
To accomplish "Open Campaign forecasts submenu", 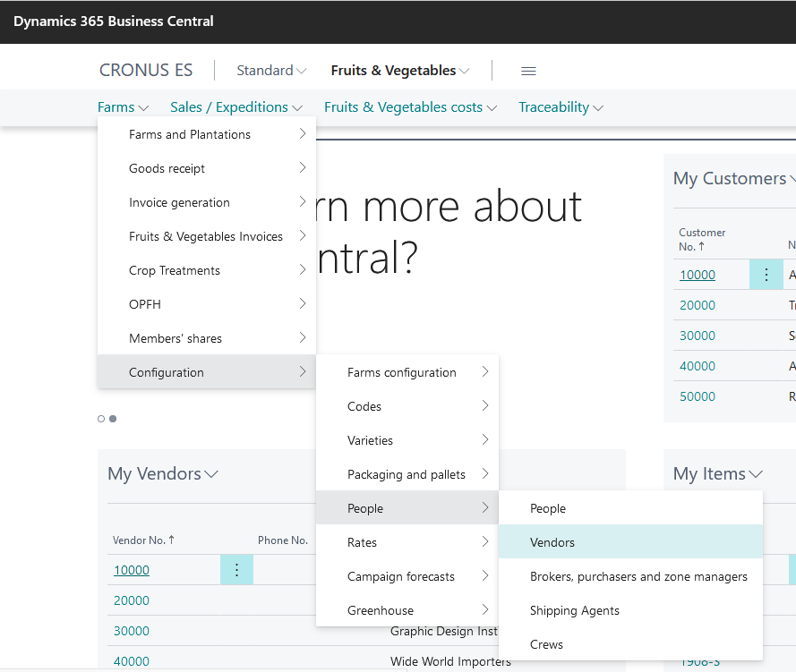I will 407,576.
